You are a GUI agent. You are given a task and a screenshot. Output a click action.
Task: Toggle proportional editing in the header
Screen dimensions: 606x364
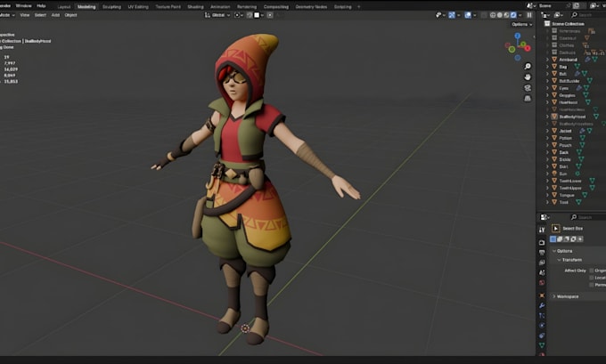point(270,15)
